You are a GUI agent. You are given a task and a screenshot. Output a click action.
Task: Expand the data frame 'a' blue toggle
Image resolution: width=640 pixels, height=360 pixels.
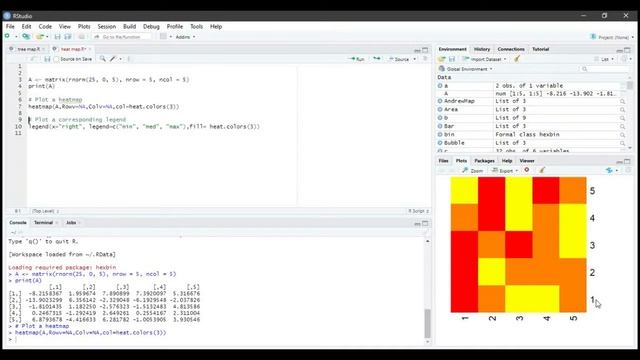(x=440, y=86)
